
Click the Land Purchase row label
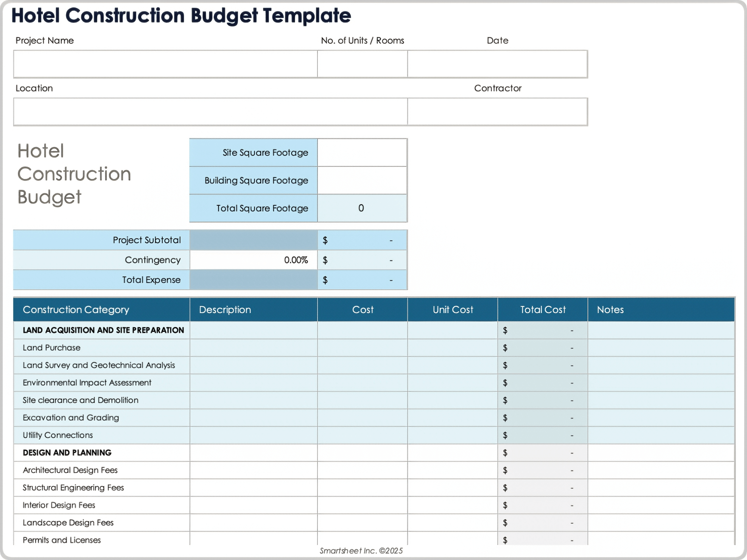tap(52, 348)
